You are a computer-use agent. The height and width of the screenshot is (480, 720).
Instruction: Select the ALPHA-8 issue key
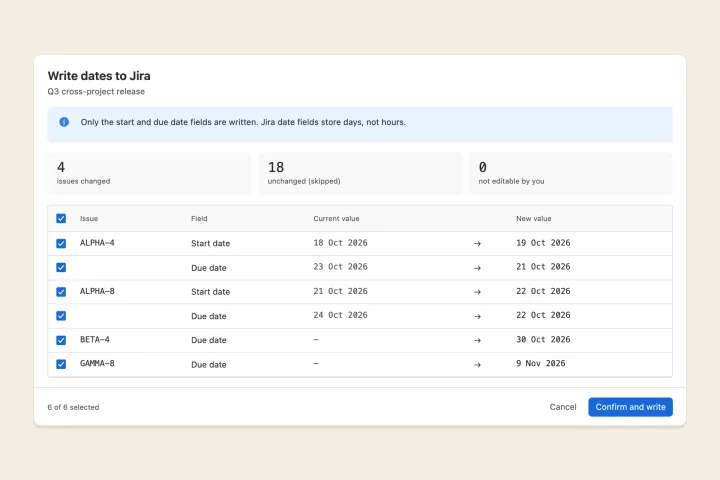pos(97,291)
